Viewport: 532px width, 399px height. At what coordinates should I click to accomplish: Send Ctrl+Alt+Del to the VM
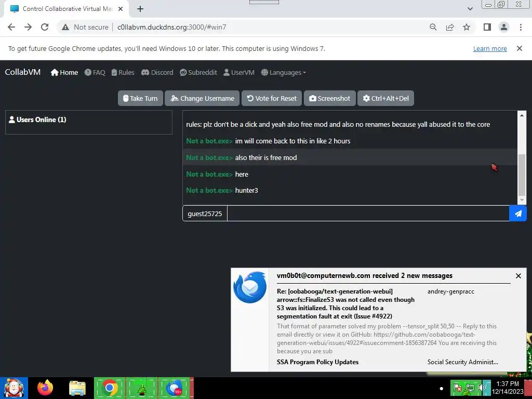click(x=386, y=98)
